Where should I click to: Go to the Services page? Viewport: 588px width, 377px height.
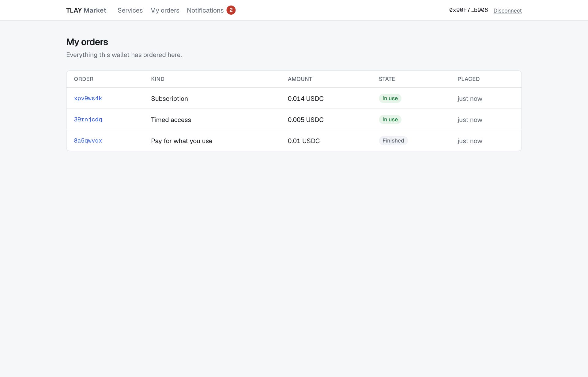(x=130, y=10)
